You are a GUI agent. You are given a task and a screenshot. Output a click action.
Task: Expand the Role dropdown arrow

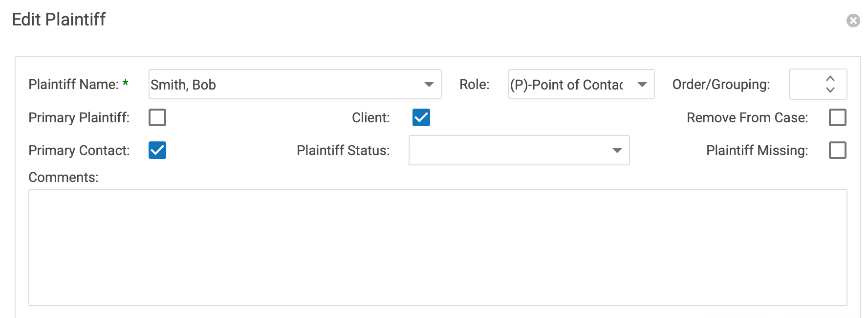point(642,85)
